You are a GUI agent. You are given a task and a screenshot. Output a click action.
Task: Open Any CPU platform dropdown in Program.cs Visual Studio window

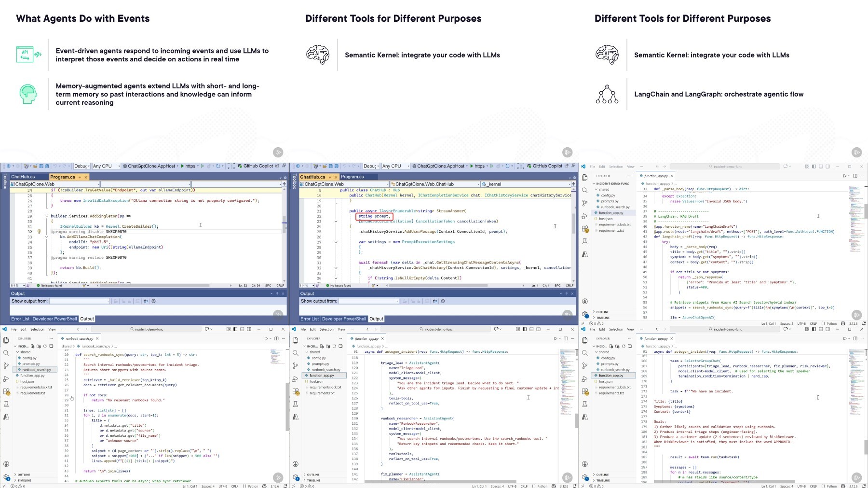[x=106, y=166]
